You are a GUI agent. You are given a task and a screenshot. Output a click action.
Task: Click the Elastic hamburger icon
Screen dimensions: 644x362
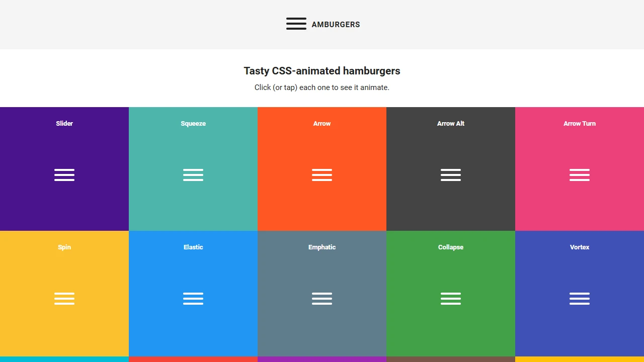click(x=193, y=299)
